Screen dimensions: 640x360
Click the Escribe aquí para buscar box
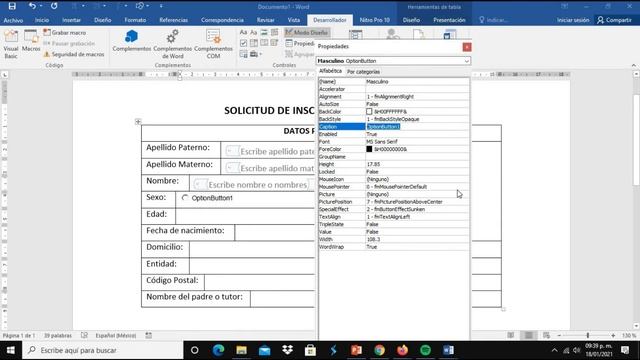click(x=103, y=350)
